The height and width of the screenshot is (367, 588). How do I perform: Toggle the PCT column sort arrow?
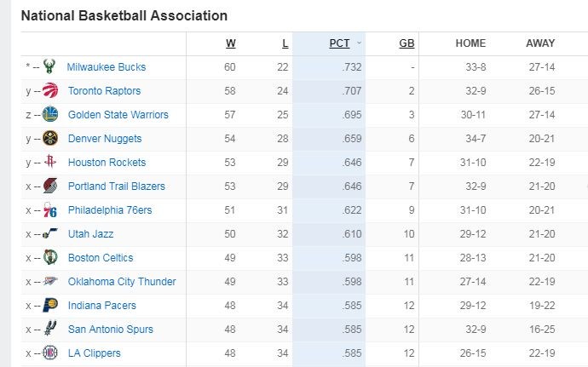click(360, 43)
